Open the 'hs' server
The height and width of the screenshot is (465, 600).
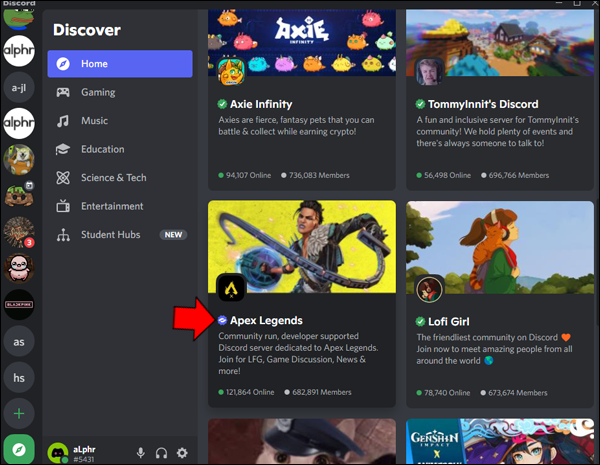[19, 378]
